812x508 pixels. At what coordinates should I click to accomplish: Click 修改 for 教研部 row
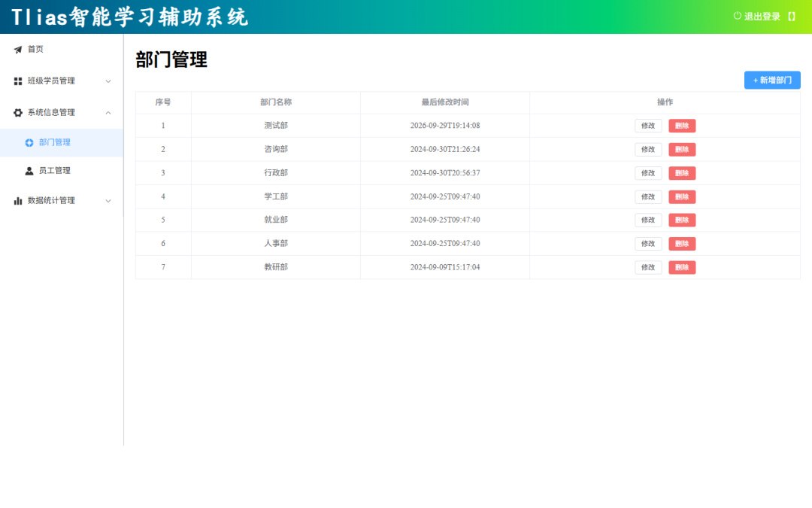coord(648,267)
